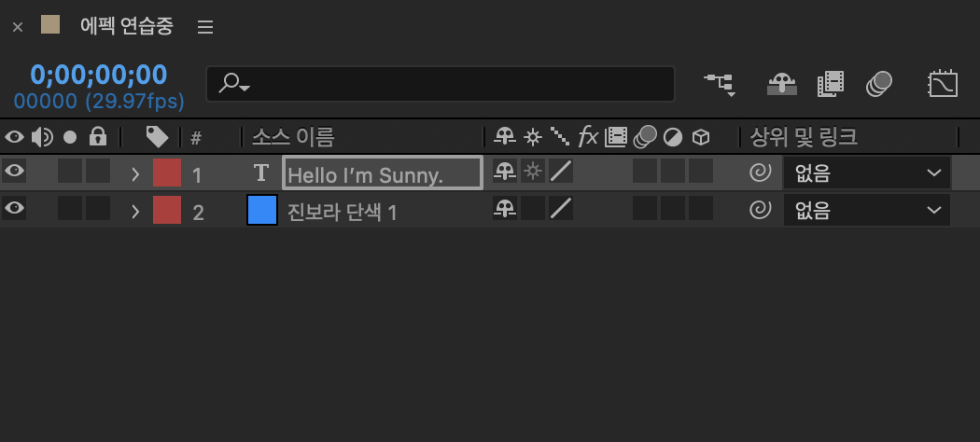Image resolution: width=980 pixels, height=442 pixels.
Task: Click layer number 1
Action: [197, 175]
